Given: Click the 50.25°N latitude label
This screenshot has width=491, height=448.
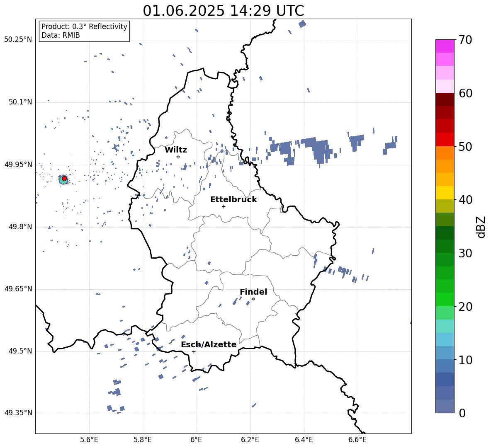Looking at the screenshot, I should tap(18, 40).
